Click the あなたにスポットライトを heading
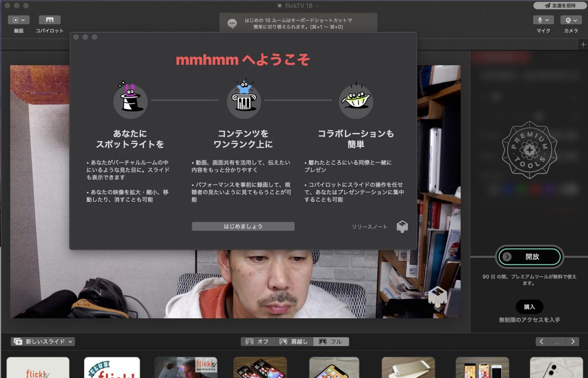 coord(130,139)
